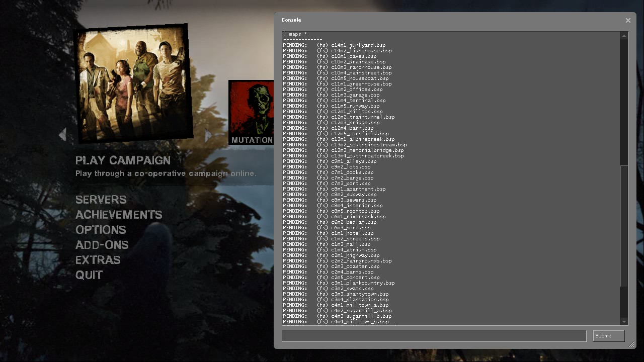Click the c14m1_junkyard.bsp line
The width and height of the screenshot is (644, 362).
click(334, 45)
